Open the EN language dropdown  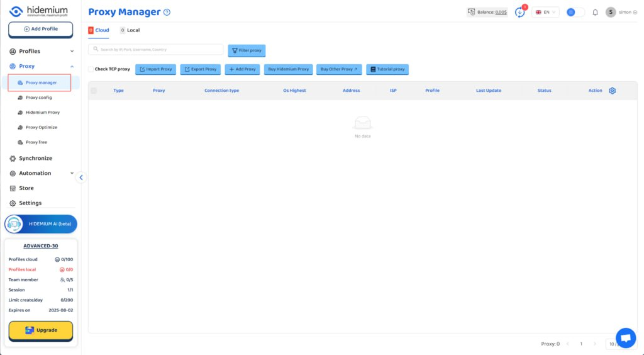(545, 13)
